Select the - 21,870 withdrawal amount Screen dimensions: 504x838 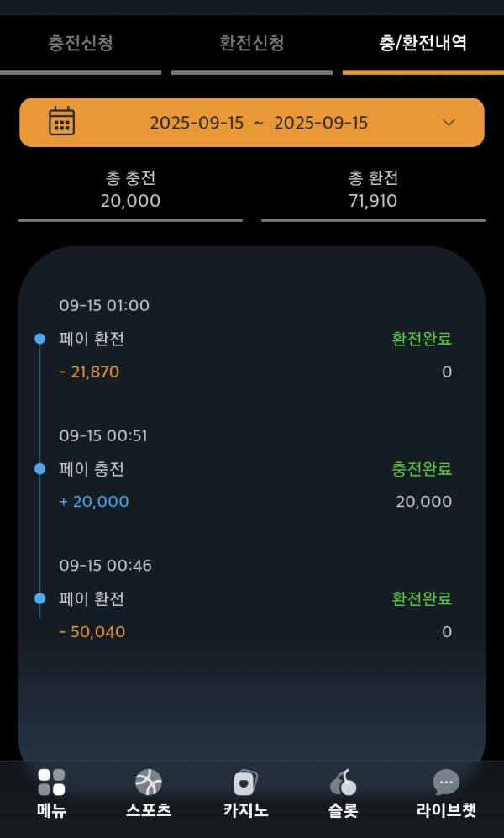[89, 372]
